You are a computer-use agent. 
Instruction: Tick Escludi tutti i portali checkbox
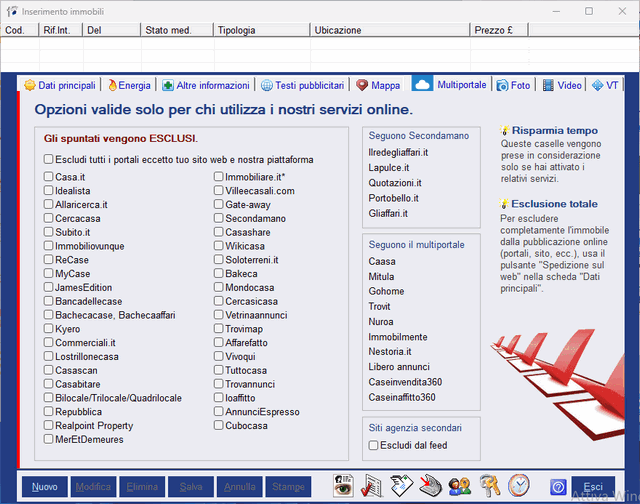[x=48, y=159]
